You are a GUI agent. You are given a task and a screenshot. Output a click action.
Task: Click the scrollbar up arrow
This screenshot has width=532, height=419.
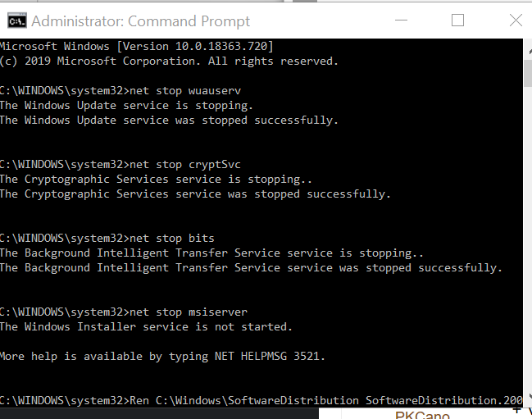point(530,52)
